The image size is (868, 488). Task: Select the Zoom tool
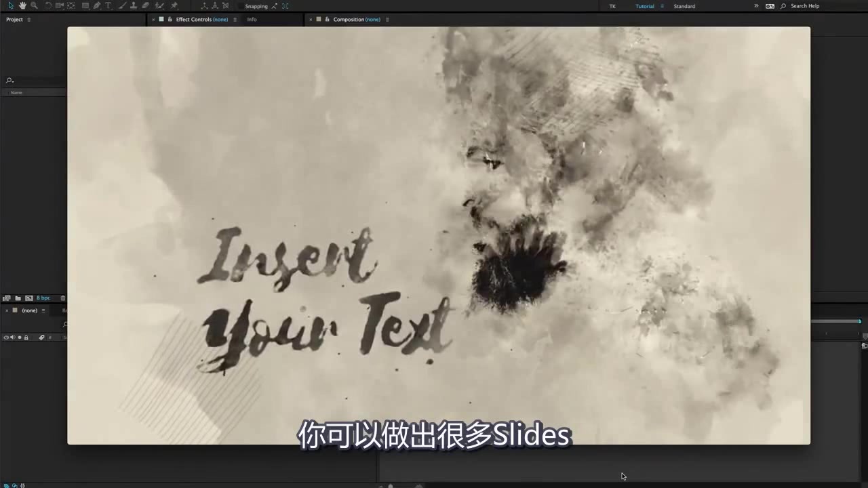(33, 6)
